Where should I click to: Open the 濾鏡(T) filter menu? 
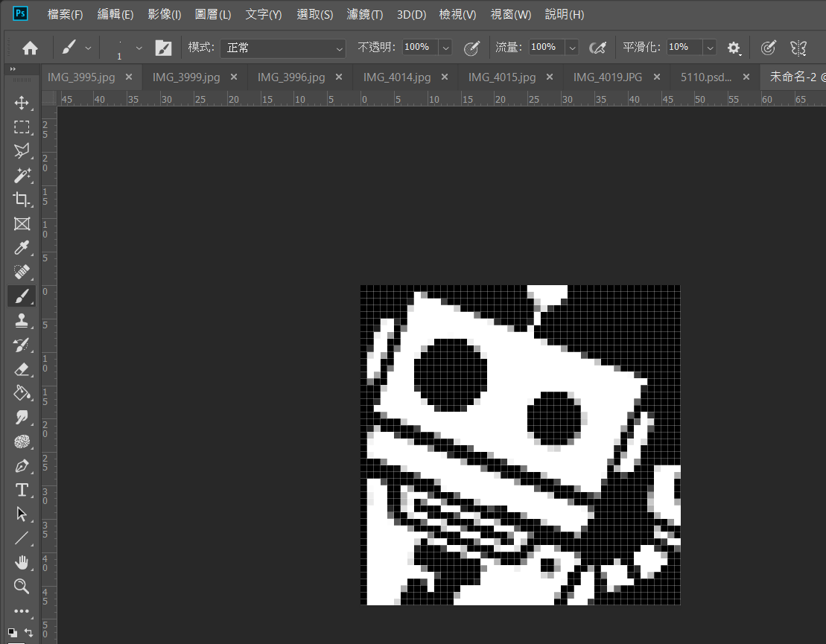tap(365, 15)
